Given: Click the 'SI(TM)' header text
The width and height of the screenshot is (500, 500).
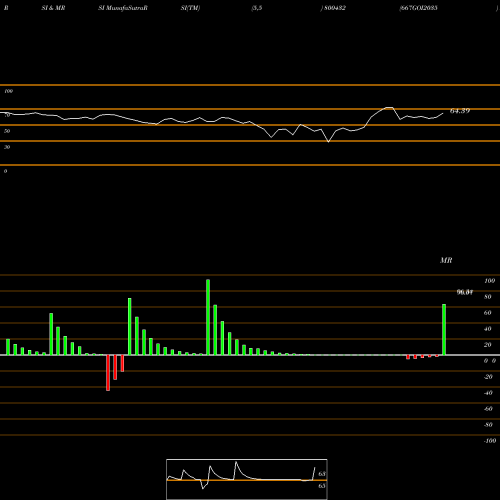Looking at the screenshot, I should point(190,8).
